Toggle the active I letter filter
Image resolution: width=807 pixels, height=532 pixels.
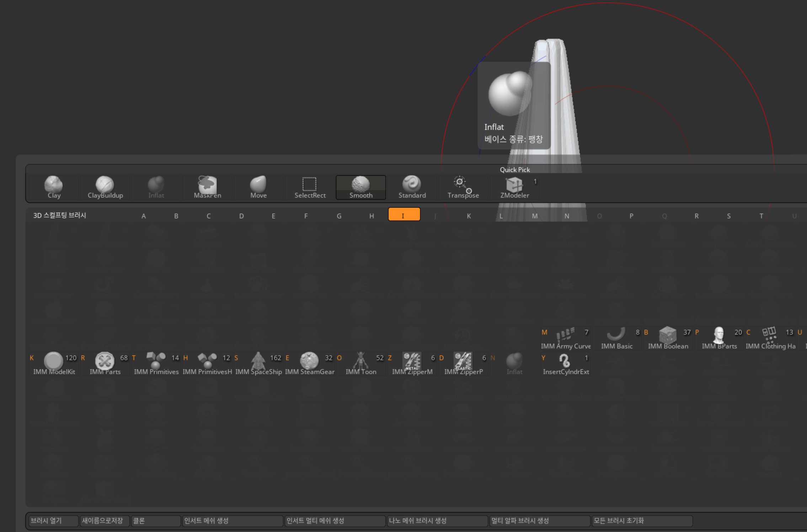pyautogui.click(x=404, y=215)
